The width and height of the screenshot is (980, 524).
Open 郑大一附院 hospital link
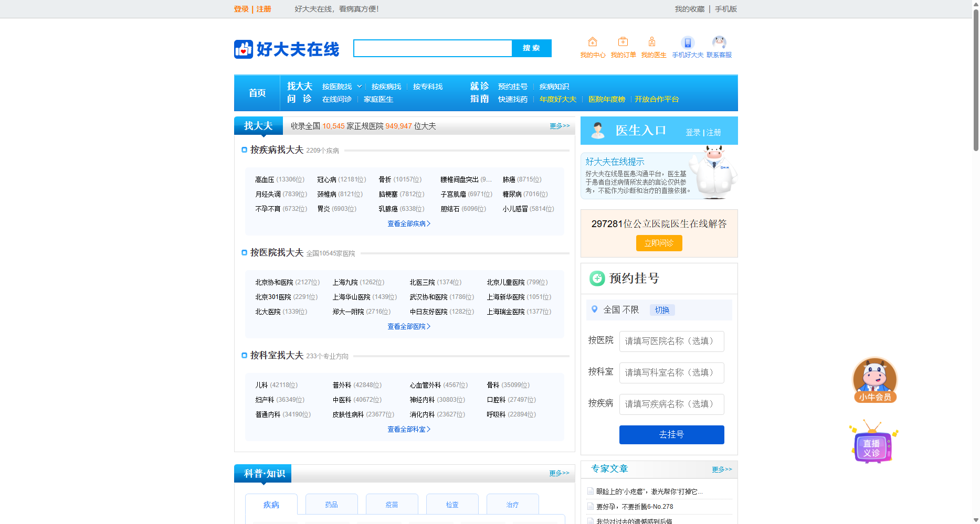pos(348,312)
